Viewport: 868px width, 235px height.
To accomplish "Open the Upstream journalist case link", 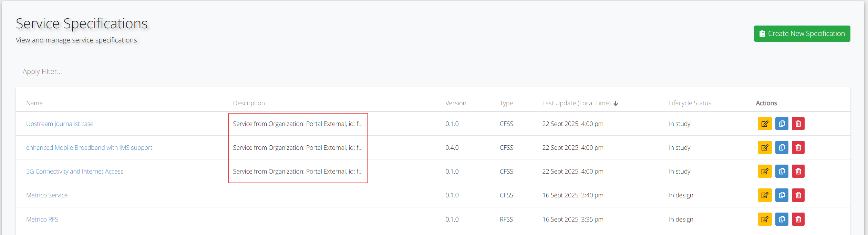I will (60, 124).
